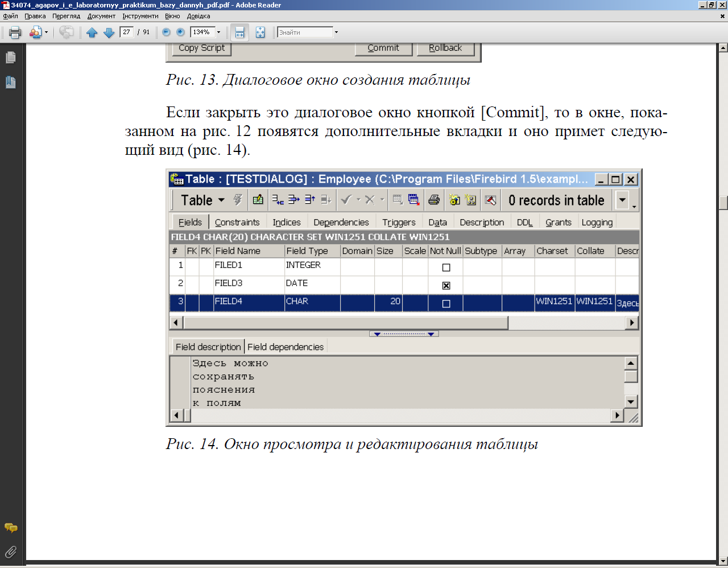Select the Grants tab

[x=559, y=222]
